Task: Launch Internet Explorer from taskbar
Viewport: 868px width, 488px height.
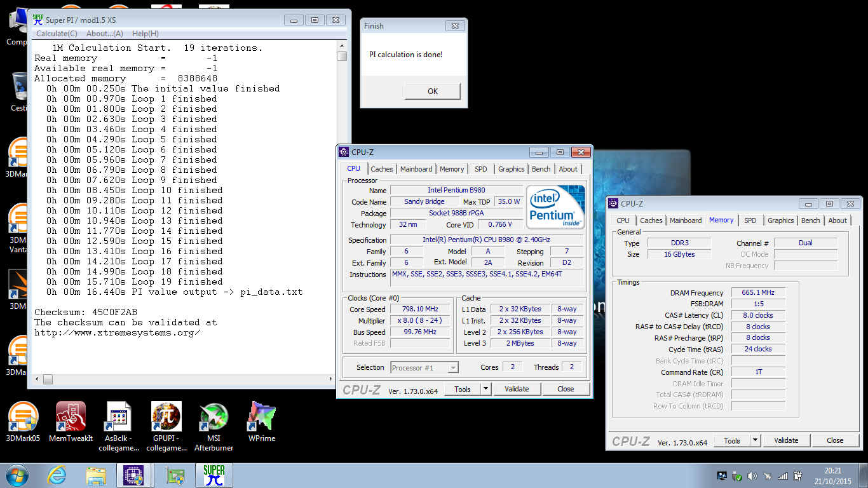Action: point(57,475)
